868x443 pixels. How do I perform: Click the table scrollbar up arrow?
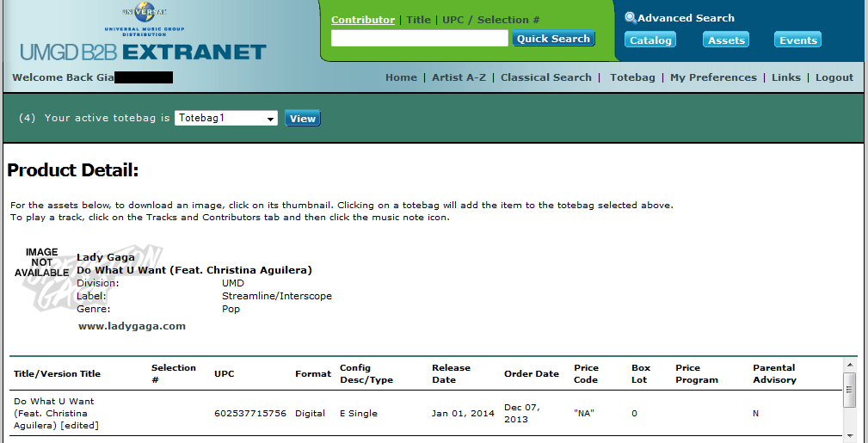coord(849,365)
